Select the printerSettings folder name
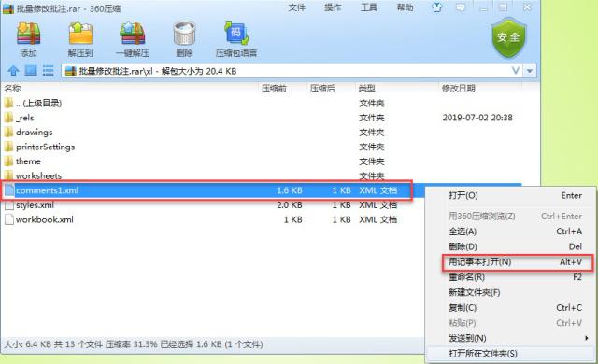Viewport: 598px width, 364px height. [46, 147]
